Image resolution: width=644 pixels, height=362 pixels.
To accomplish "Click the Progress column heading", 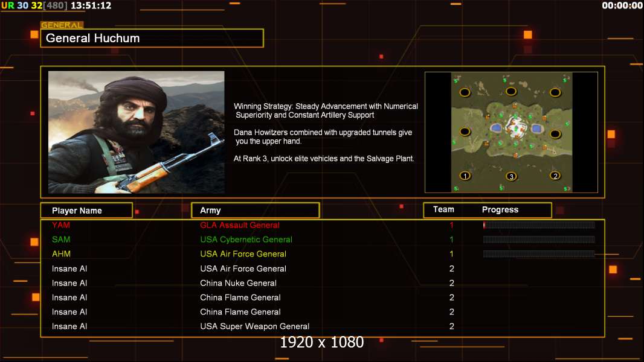I will 500,209.
